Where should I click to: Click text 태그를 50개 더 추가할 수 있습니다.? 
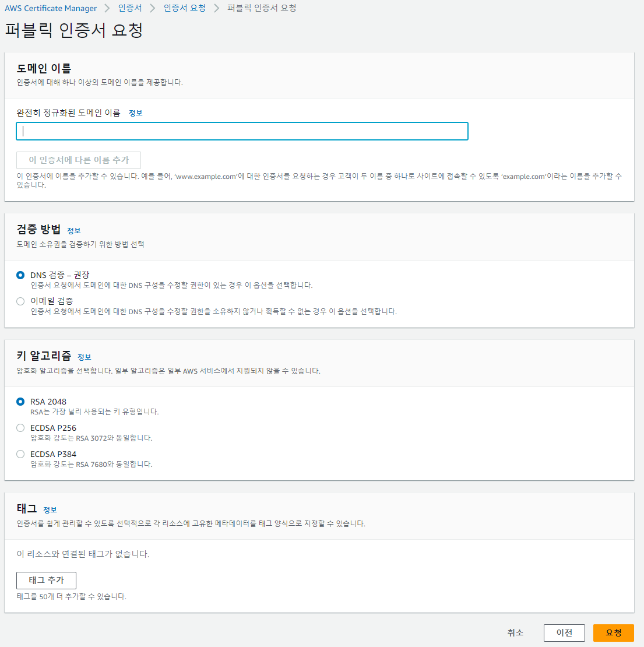pos(71,597)
